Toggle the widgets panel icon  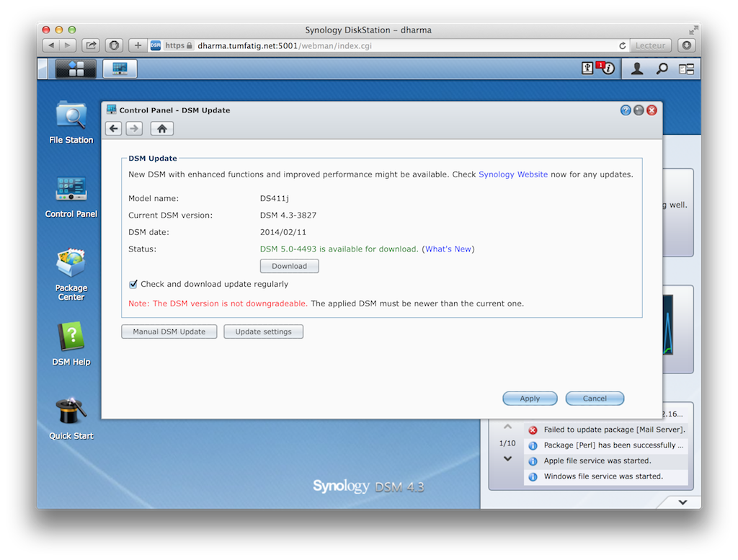coord(686,69)
